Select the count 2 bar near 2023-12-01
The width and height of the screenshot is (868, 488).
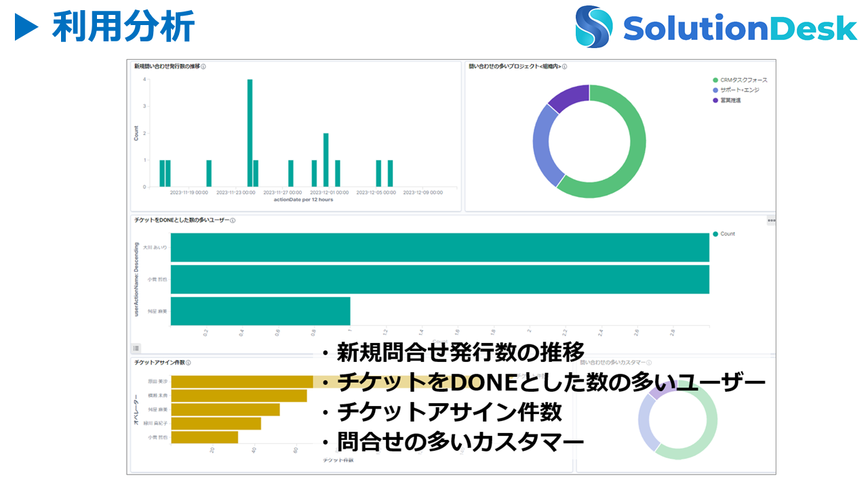tap(326, 160)
